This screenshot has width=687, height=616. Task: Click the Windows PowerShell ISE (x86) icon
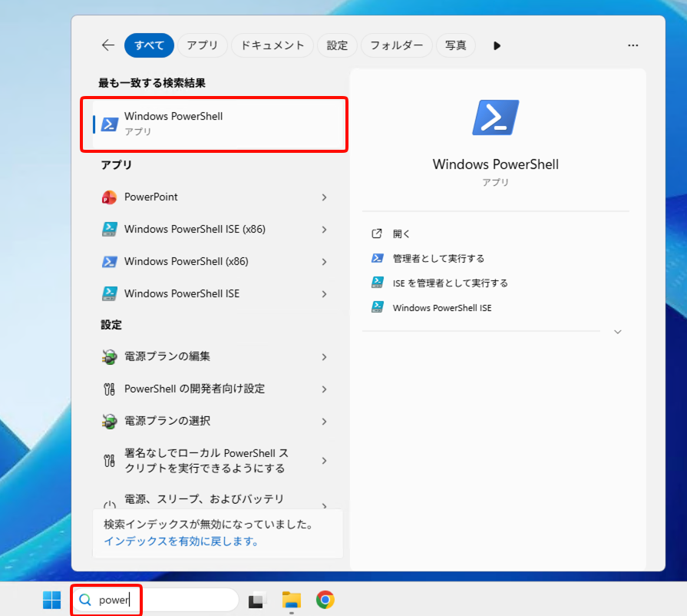(109, 230)
